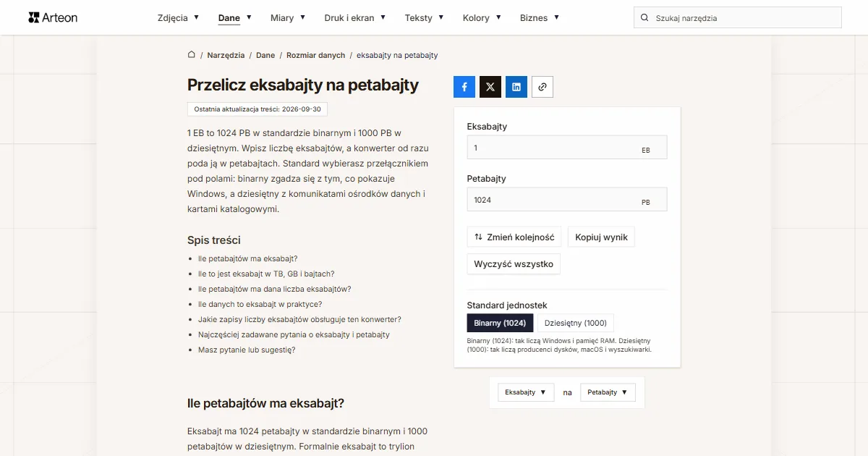Jump to 'Ile danych to eksabajt w praktyce?'
The height and width of the screenshot is (456, 868).
[260, 304]
